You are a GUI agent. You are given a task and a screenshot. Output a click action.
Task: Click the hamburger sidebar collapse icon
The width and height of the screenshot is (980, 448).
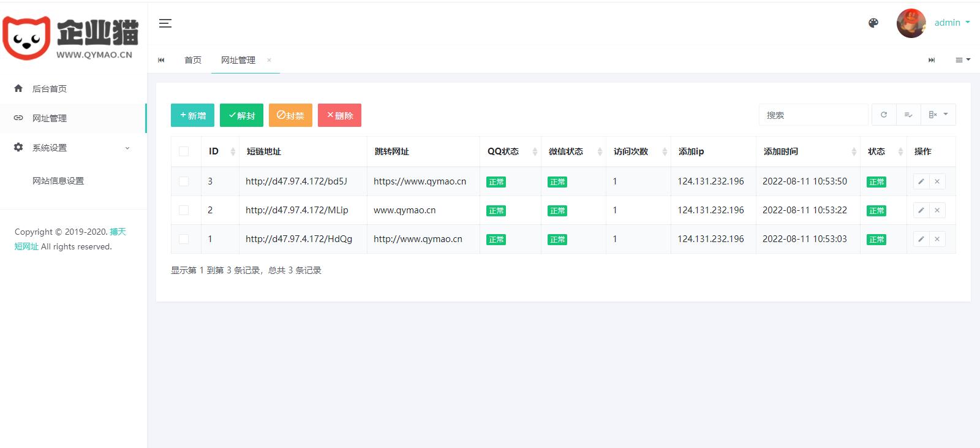165,23
